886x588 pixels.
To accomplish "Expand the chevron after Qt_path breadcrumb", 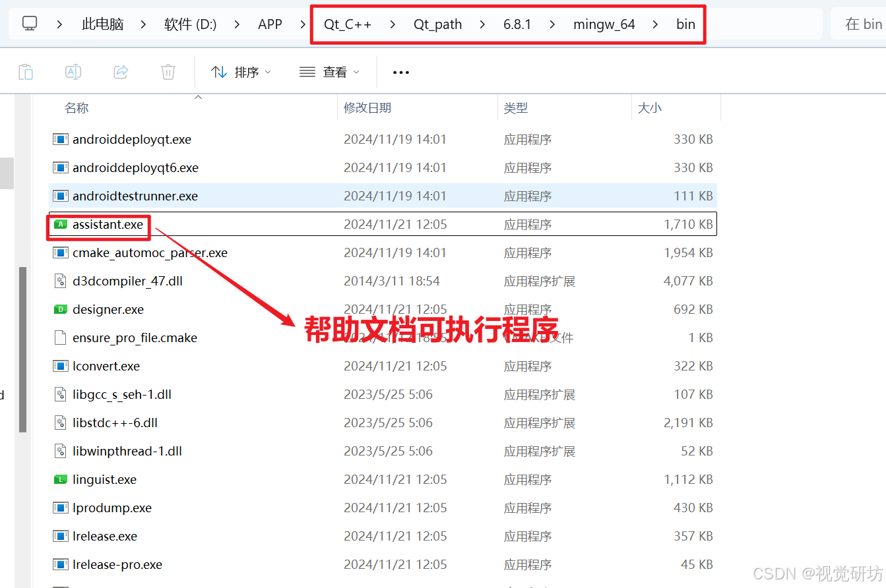I will (482, 24).
